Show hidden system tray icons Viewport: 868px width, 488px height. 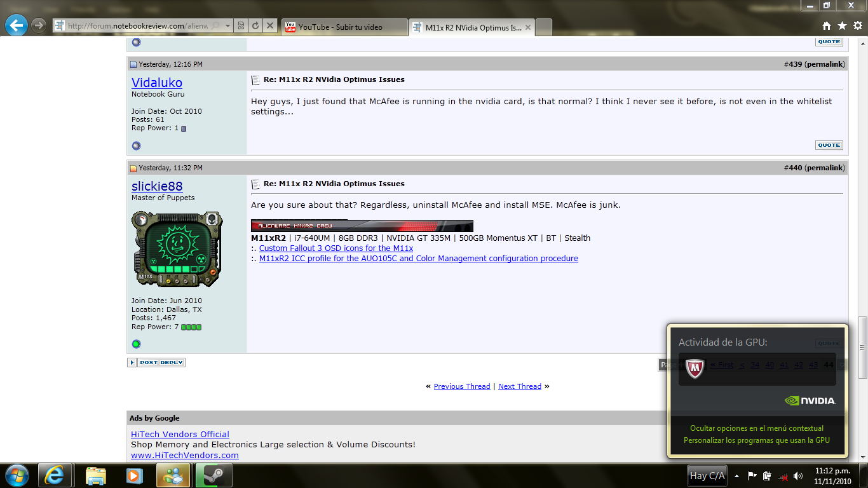[x=736, y=476]
